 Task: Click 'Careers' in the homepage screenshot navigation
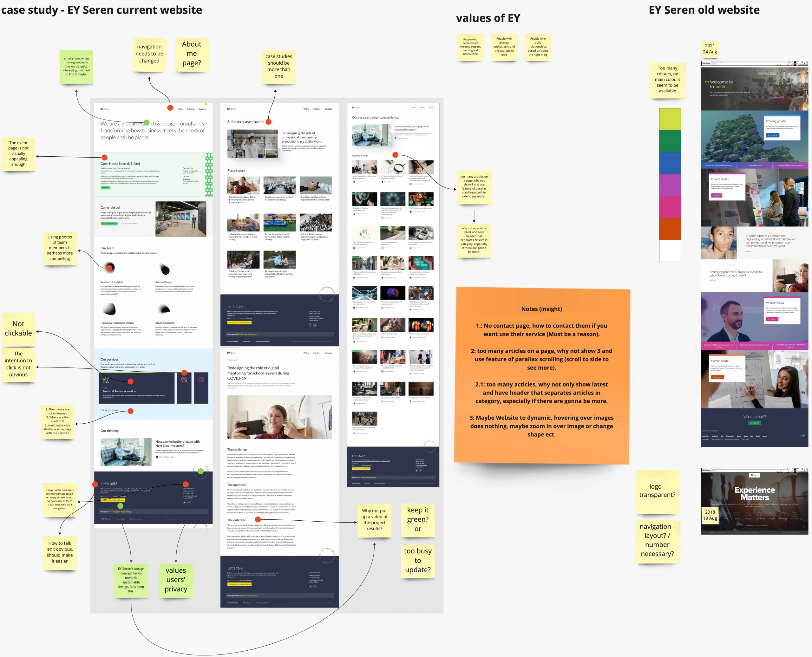pos(203,109)
